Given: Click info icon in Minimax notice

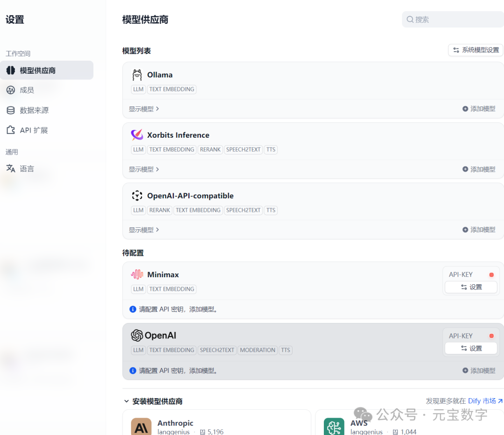Looking at the screenshot, I should pos(133,309).
